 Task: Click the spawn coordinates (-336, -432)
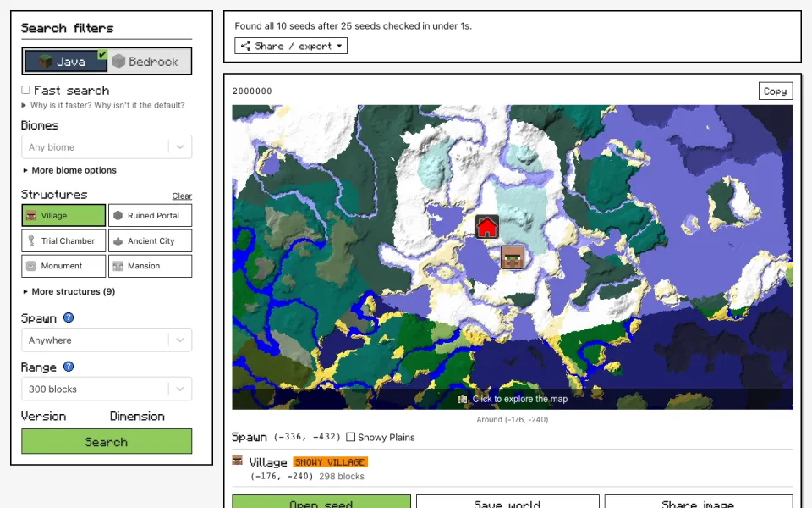pyautogui.click(x=307, y=437)
